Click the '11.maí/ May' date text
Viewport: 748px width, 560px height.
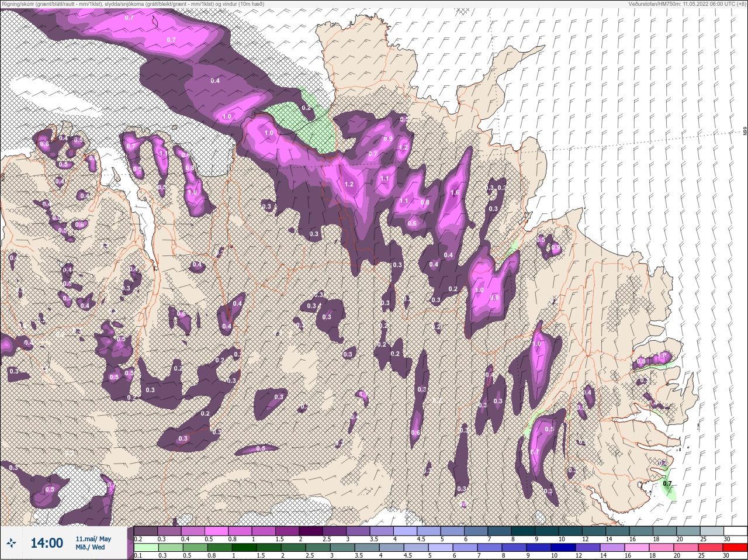93,538
